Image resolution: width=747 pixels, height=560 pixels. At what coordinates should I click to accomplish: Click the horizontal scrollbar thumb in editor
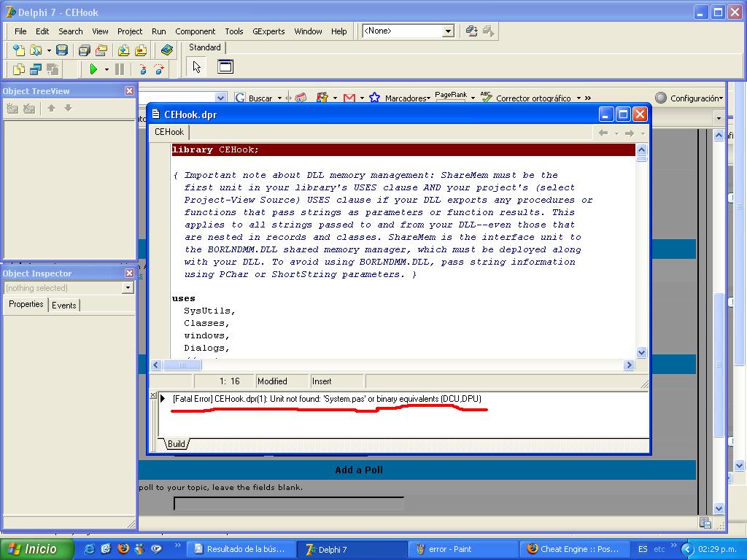pos(182,365)
